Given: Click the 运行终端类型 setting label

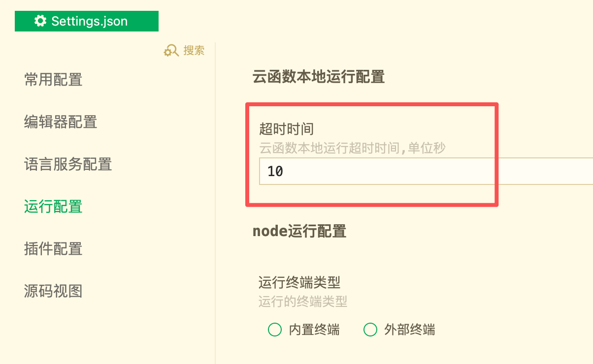Looking at the screenshot, I should 299,283.
